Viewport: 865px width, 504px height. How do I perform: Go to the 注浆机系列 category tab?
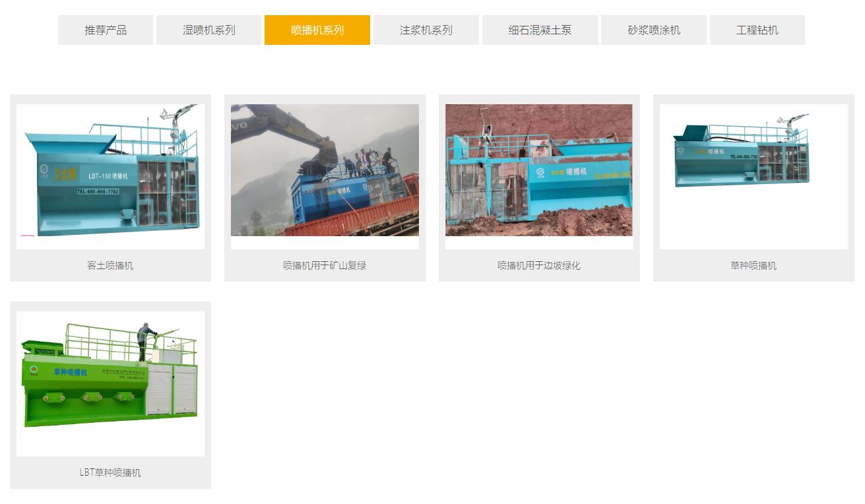(426, 30)
